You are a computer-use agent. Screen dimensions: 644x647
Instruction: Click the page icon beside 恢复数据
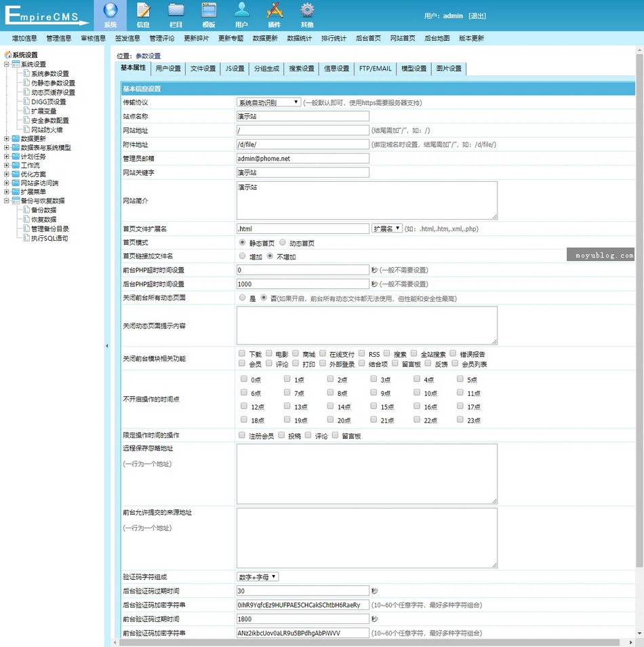26,219
